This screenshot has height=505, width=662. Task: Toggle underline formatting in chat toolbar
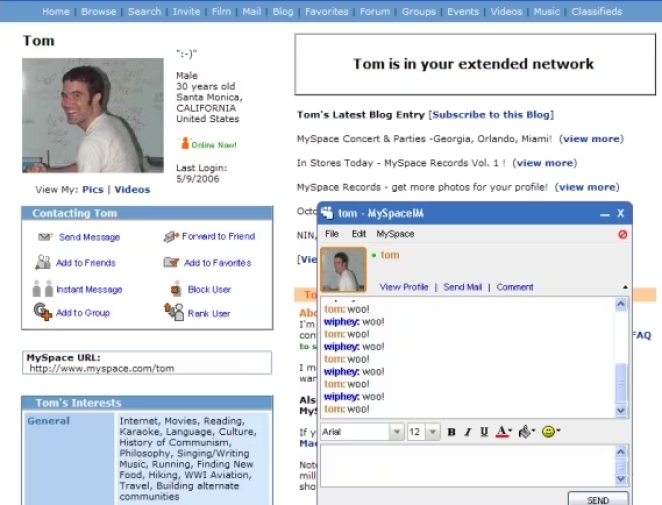pyautogui.click(x=484, y=432)
